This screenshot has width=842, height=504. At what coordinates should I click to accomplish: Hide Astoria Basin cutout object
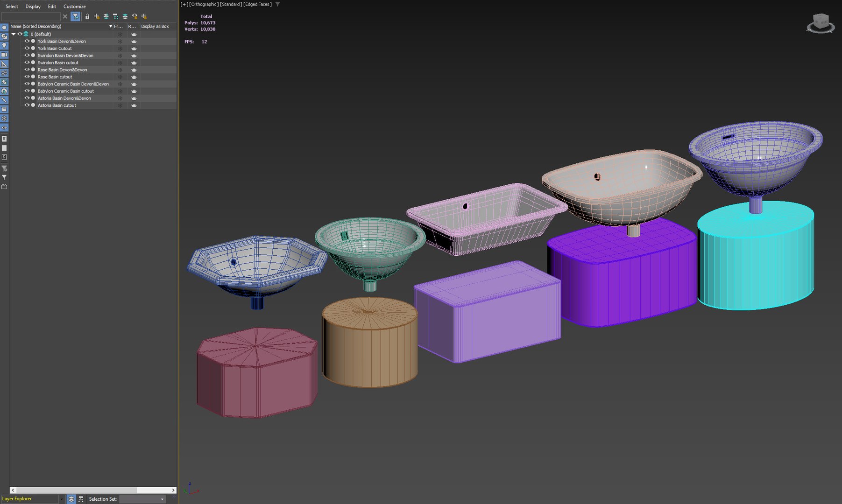tap(27, 105)
